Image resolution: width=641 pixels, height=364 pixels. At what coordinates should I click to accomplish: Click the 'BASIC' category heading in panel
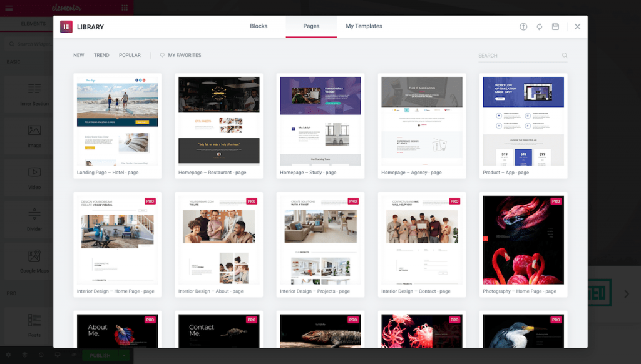13,62
